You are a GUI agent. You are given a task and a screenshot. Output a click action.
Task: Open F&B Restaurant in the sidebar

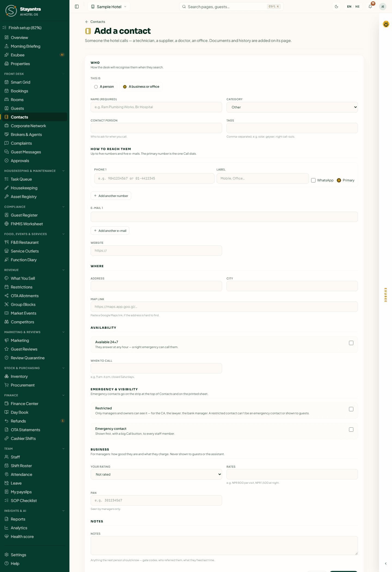35,242
